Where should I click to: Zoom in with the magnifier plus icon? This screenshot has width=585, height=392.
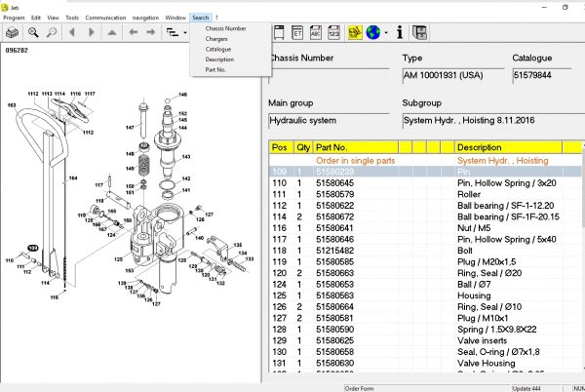click(x=33, y=33)
